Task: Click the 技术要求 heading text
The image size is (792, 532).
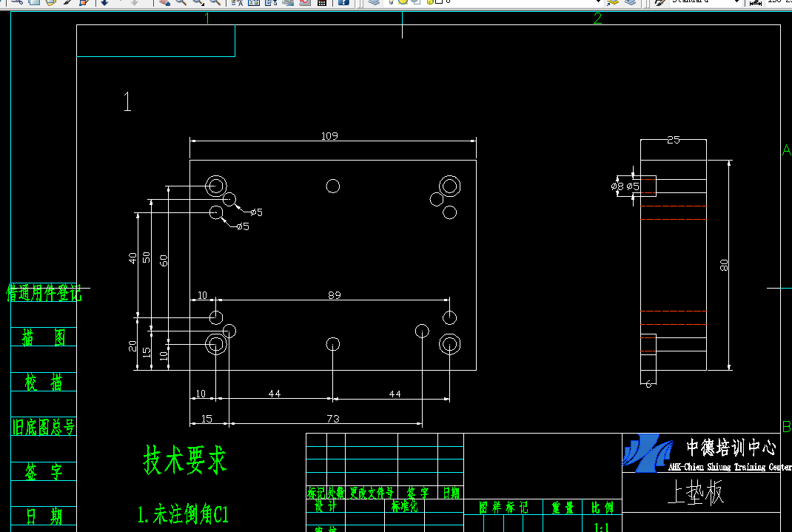Action: (185, 459)
